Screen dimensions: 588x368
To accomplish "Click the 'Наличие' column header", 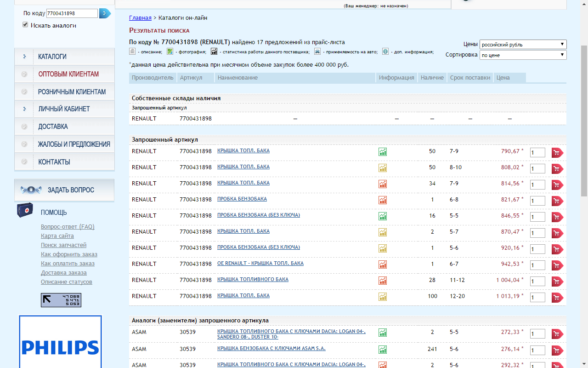I will click(x=432, y=78).
